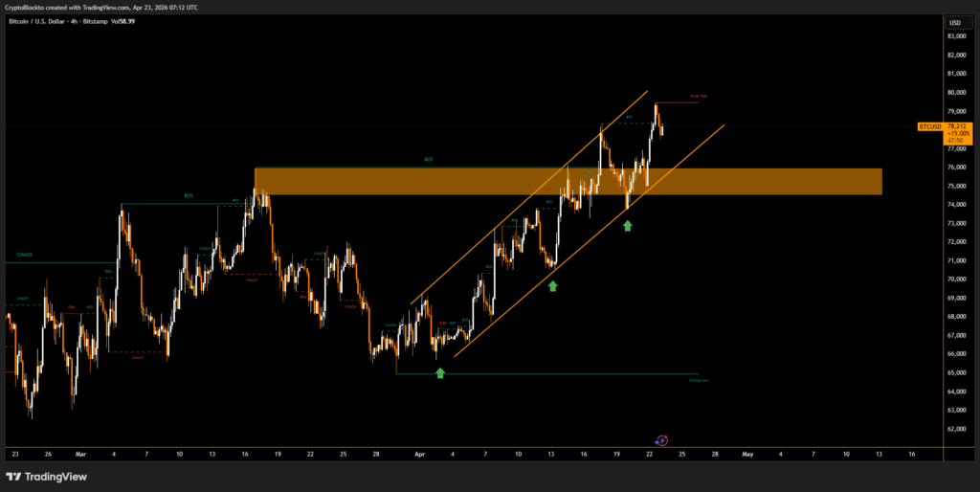The width and height of the screenshot is (980, 492).
Task: Click the TradingView logo
Action: tap(42, 476)
